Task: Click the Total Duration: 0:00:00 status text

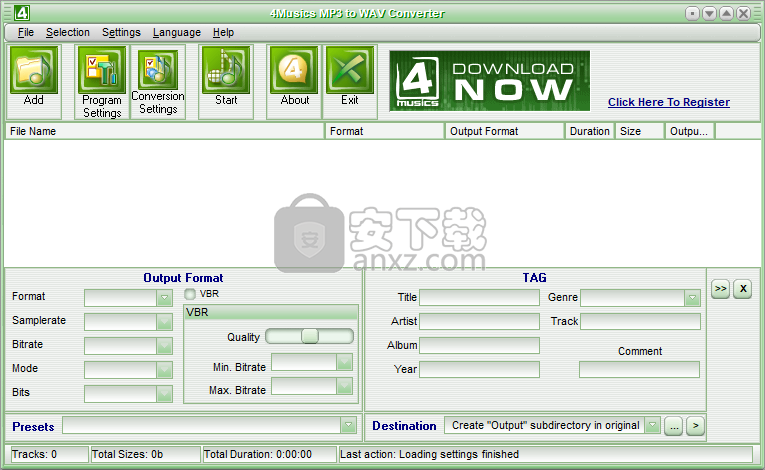Action: 258,454
